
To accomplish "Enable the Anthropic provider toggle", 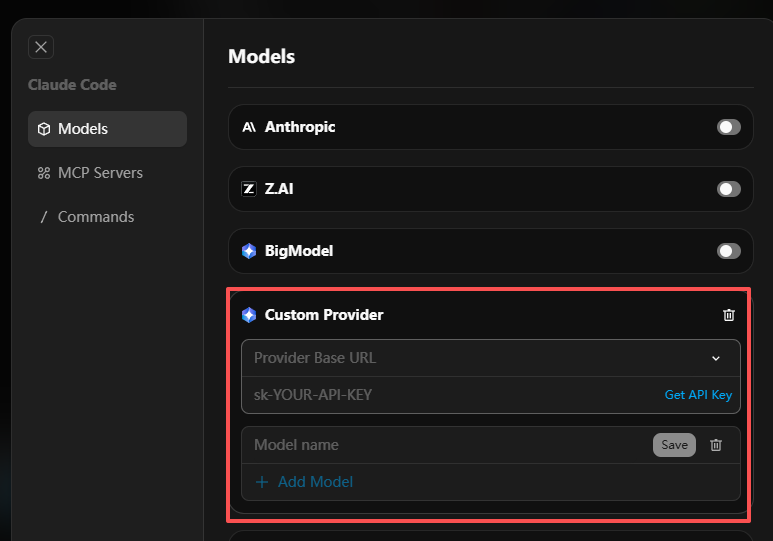I will (729, 127).
